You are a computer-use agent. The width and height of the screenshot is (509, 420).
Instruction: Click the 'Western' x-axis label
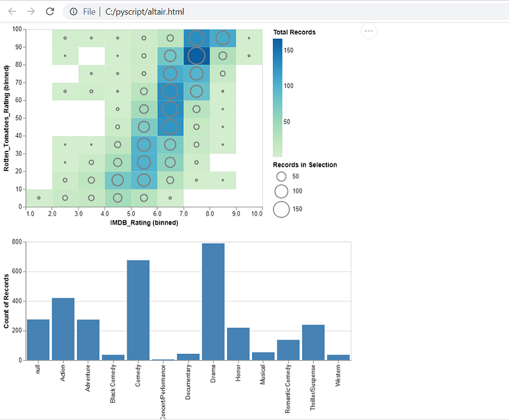(338, 375)
